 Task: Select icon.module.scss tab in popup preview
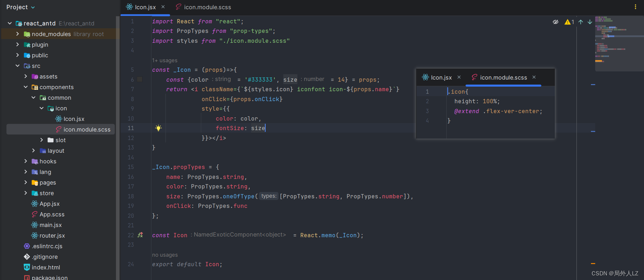[x=499, y=77]
